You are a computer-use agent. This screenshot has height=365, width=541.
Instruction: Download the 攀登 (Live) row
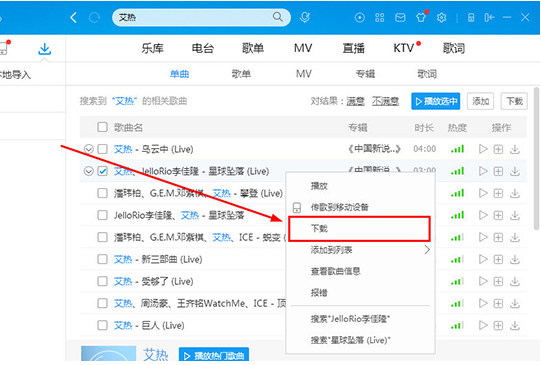[x=515, y=193]
